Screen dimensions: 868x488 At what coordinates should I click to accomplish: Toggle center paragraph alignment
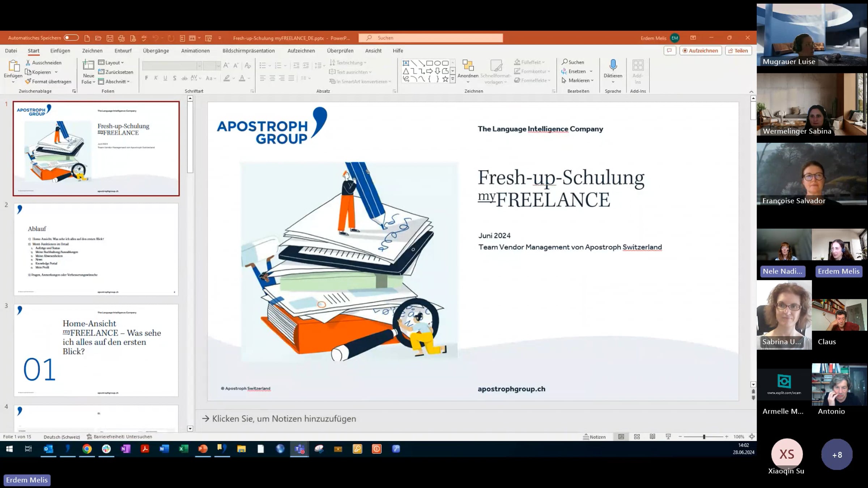272,78
